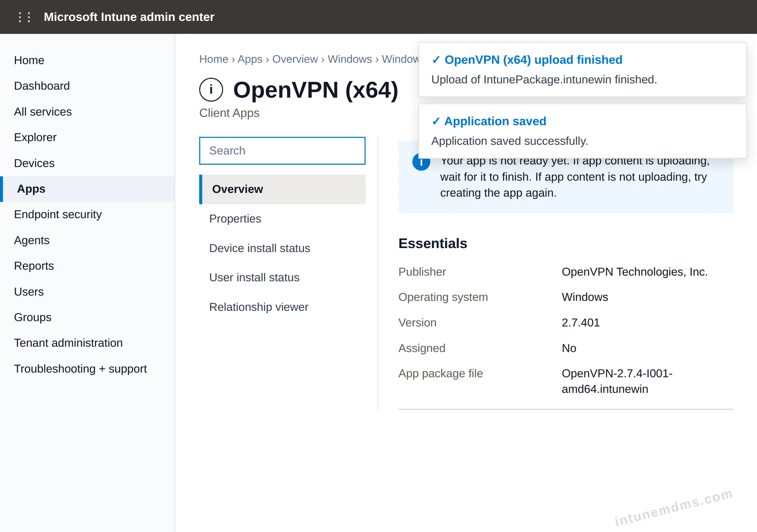Select the Windows breadcrumb link

click(x=350, y=59)
